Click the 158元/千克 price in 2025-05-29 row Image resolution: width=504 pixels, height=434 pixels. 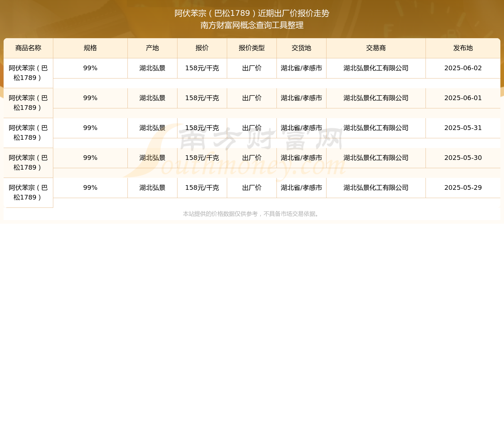[202, 188]
